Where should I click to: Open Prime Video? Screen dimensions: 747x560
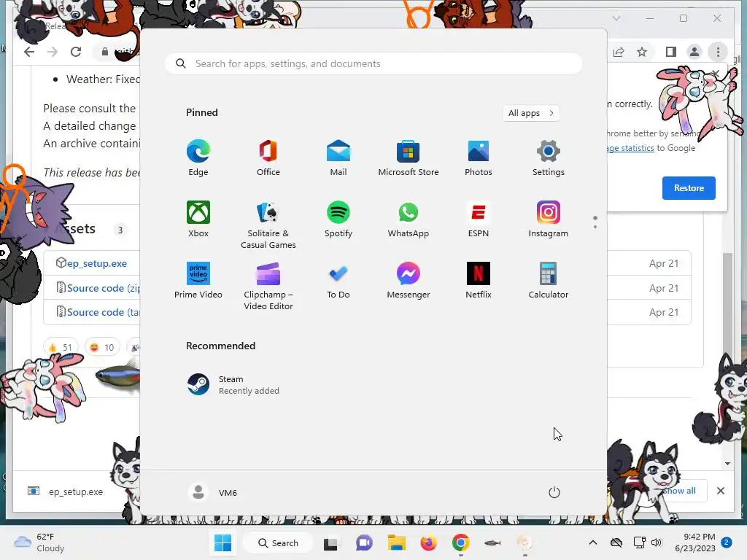point(198,281)
